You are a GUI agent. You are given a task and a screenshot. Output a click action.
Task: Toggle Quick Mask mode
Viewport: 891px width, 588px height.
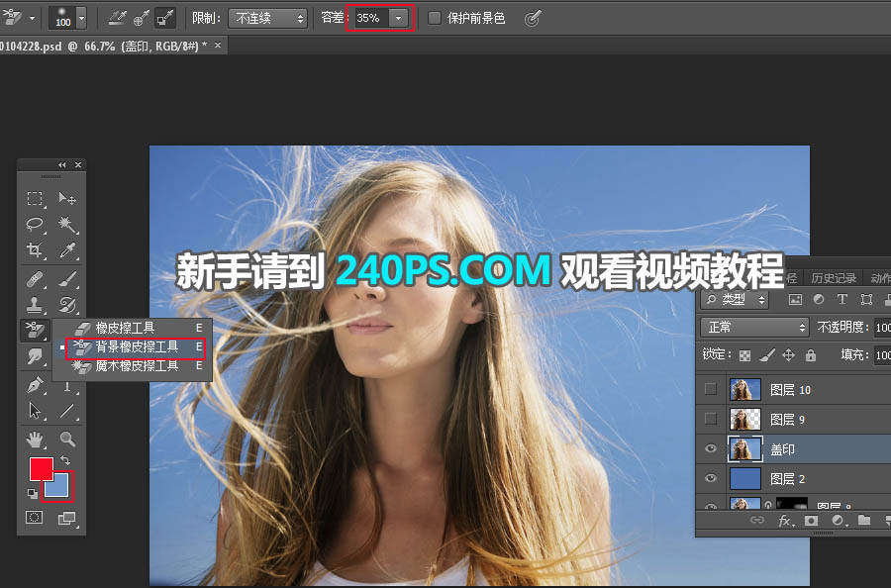pos(34,518)
